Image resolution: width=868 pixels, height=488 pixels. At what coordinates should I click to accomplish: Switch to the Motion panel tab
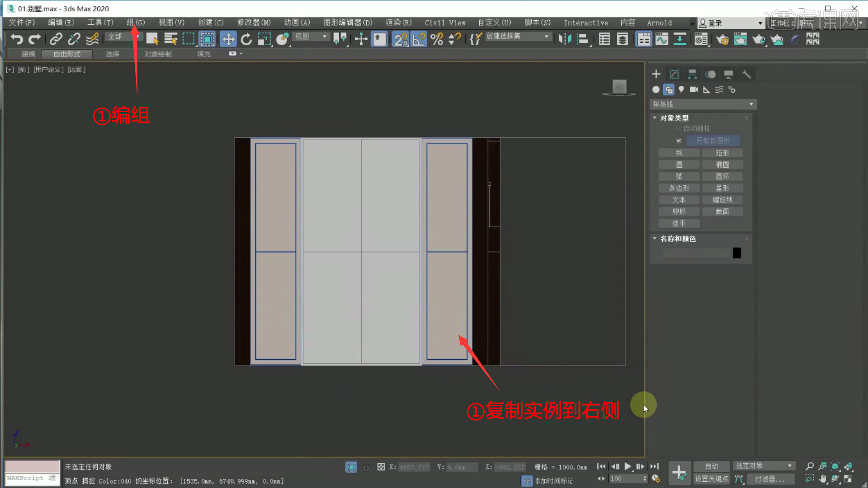point(711,74)
